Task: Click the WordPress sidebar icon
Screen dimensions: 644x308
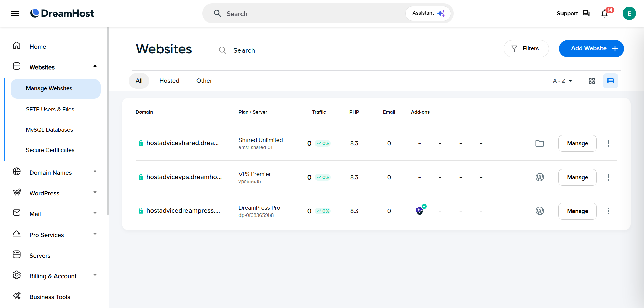Action: pos(17,192)
